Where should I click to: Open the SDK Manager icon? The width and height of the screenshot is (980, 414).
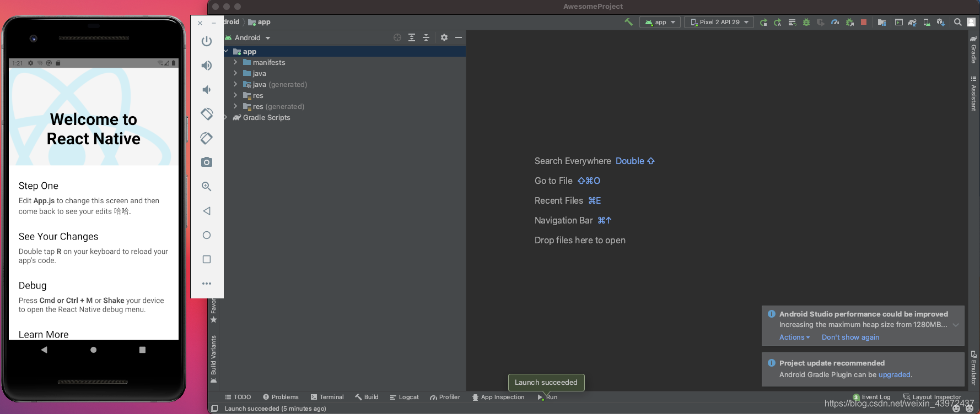coord(941,23)
